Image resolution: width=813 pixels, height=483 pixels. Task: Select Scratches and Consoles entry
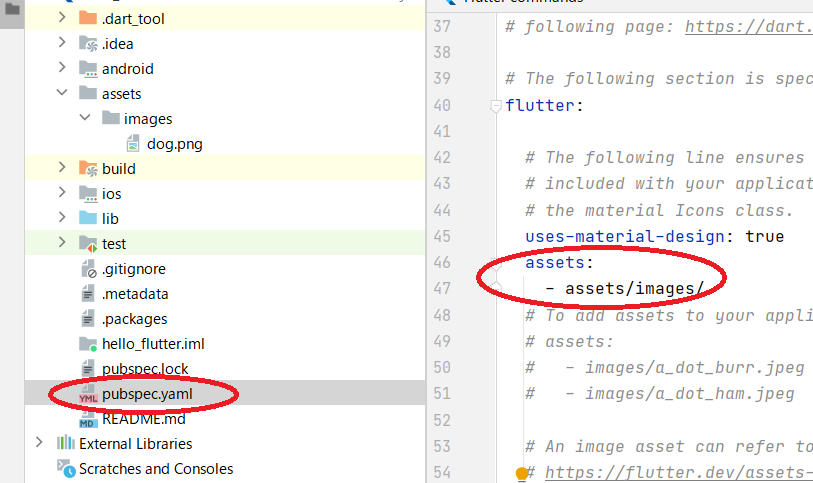pyautogui.click(x=156, y=468)
